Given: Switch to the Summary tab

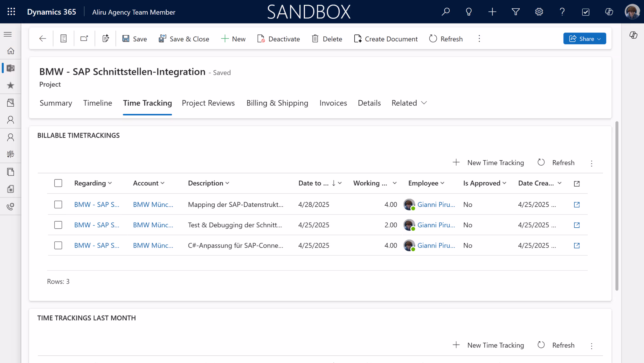Looking at the screenshot, I should [56, 103].
